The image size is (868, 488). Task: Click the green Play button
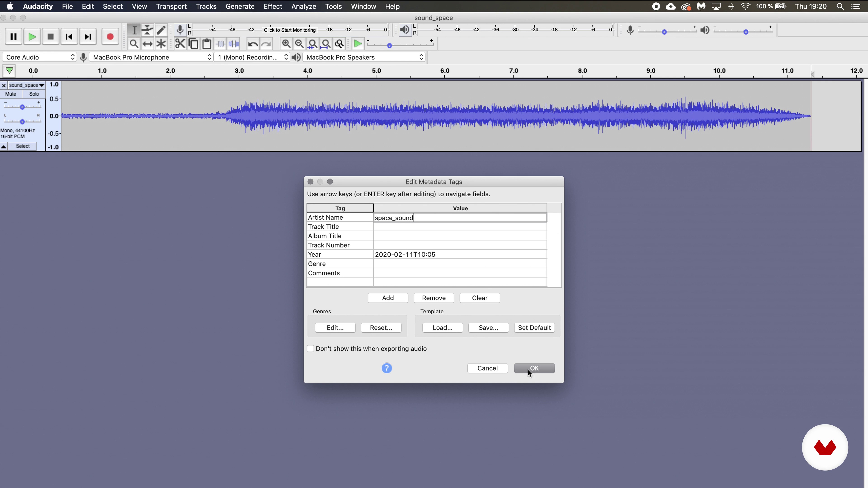(x=32, y=37)
